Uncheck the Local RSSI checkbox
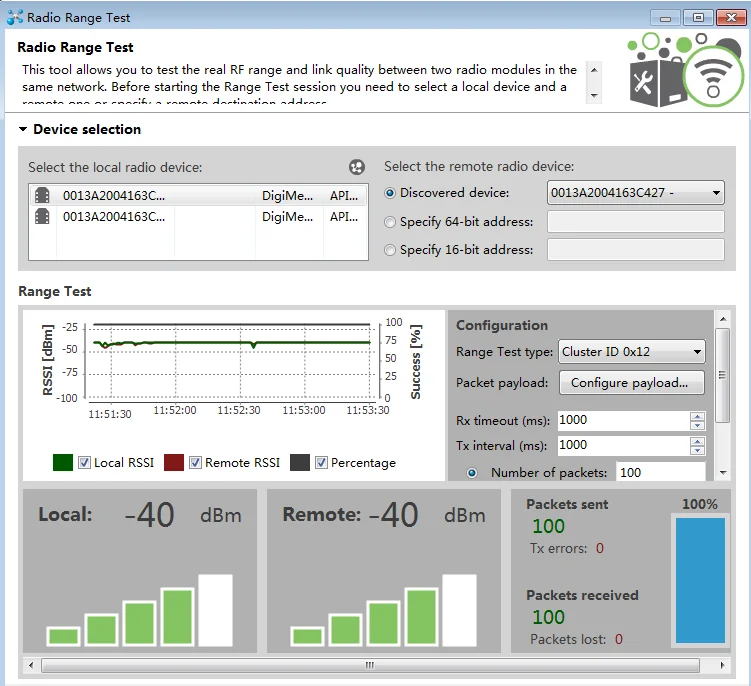 point(85,463)
